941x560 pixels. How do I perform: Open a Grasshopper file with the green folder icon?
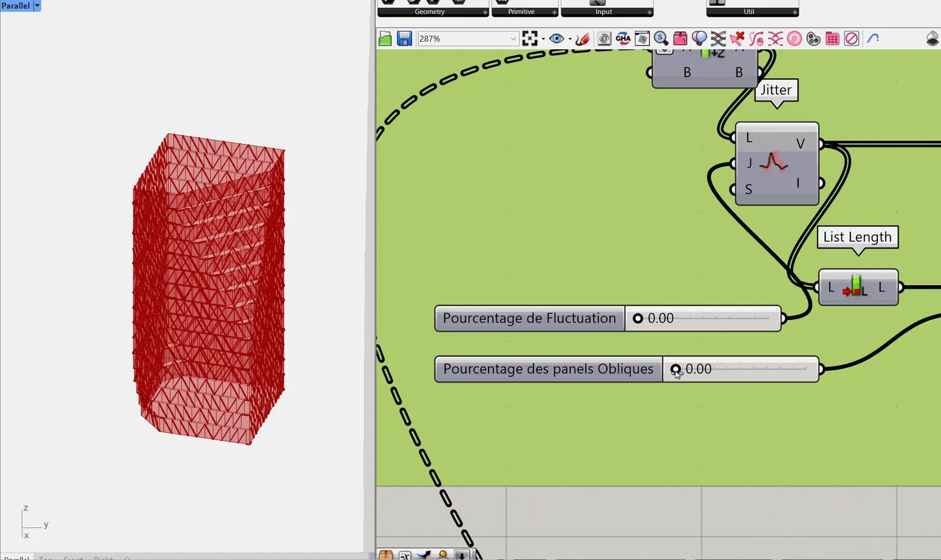click(385, 38)
